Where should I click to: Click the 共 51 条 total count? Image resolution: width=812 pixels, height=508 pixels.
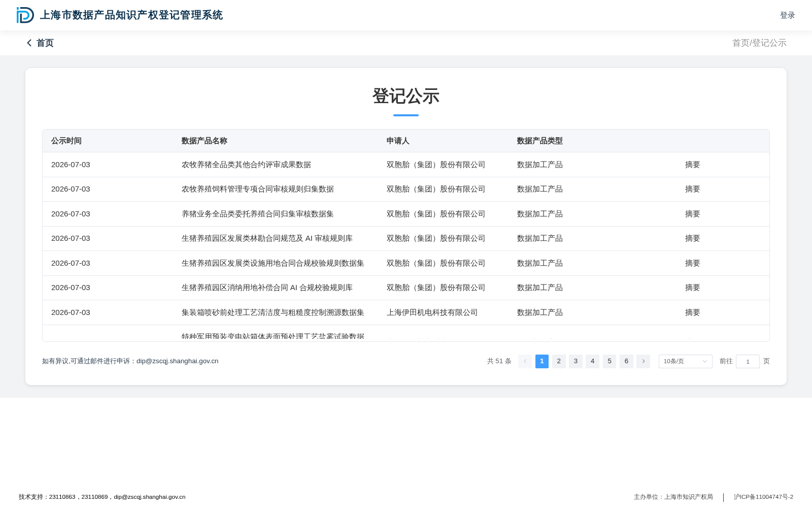[x=499, y=361]
